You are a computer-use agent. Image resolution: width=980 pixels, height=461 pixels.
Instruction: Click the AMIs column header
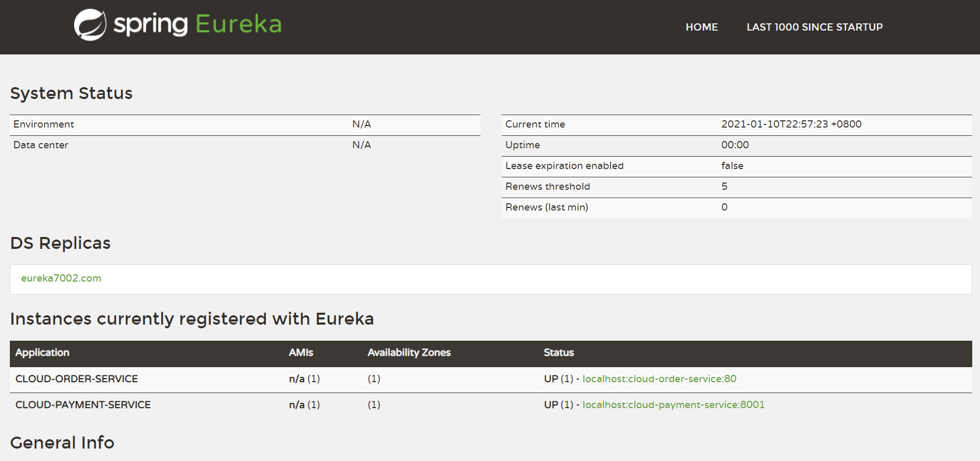click(x=301, y=353)
